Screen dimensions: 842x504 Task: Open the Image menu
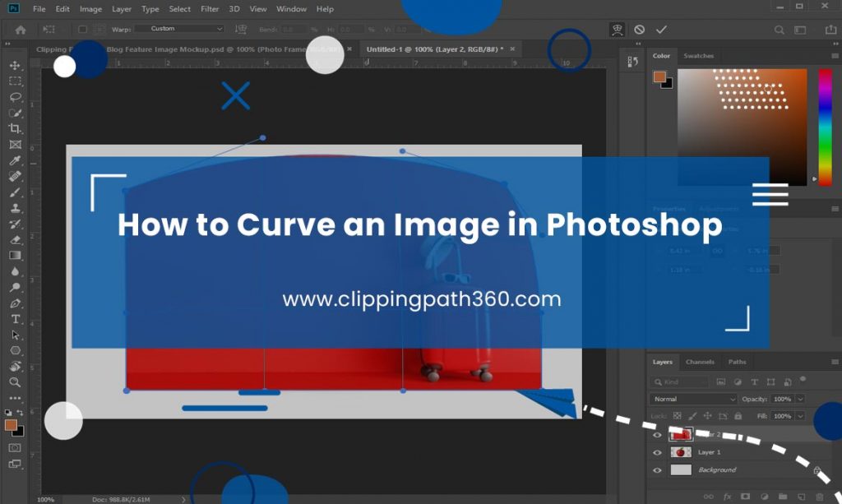coord(90,9)
